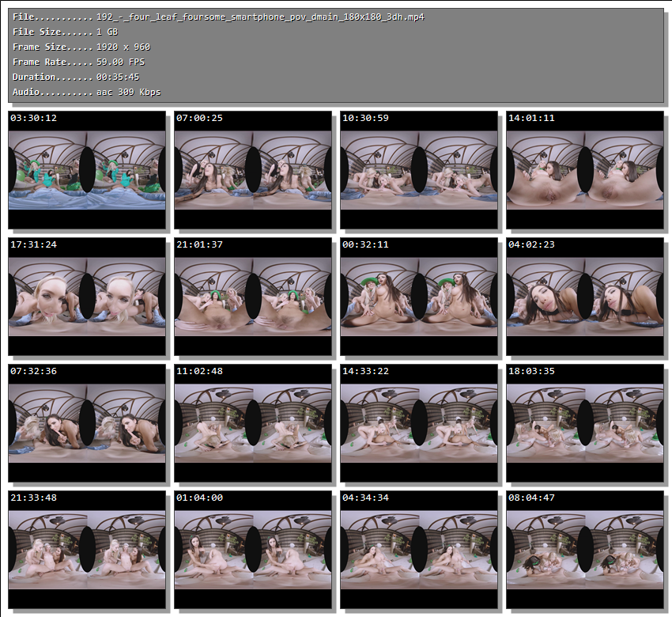Select the frame thumbnail stamped 01:04:00
672x617 pixels.
253,550
